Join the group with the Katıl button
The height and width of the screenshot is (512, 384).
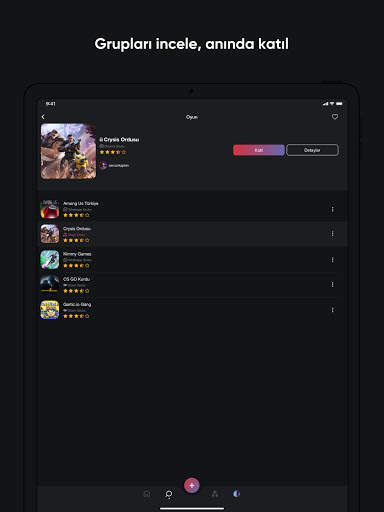(x=259, y=150)
